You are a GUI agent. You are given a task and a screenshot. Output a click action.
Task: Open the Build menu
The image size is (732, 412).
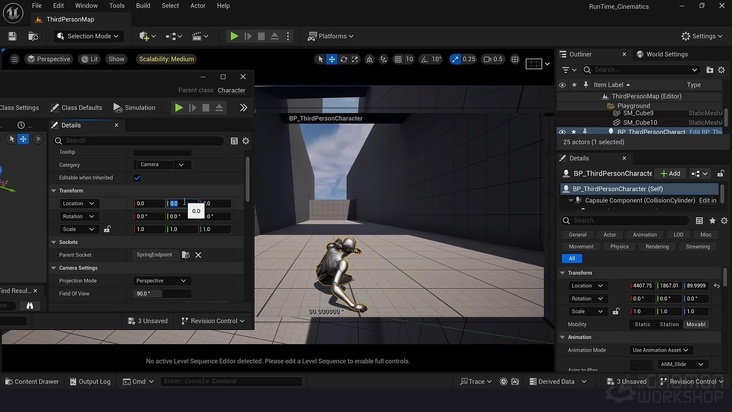tap(143, 6)
